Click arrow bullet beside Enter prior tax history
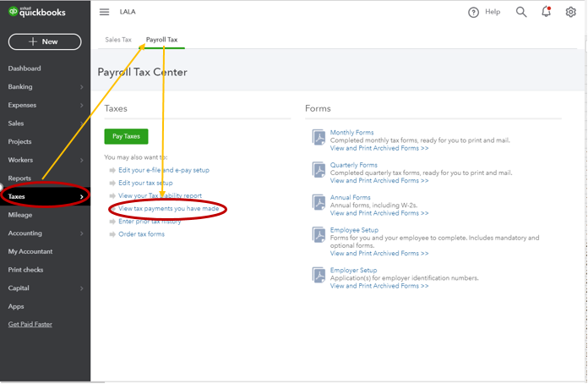This screenshot has width=588, height=384. click(x=112, y=222)
